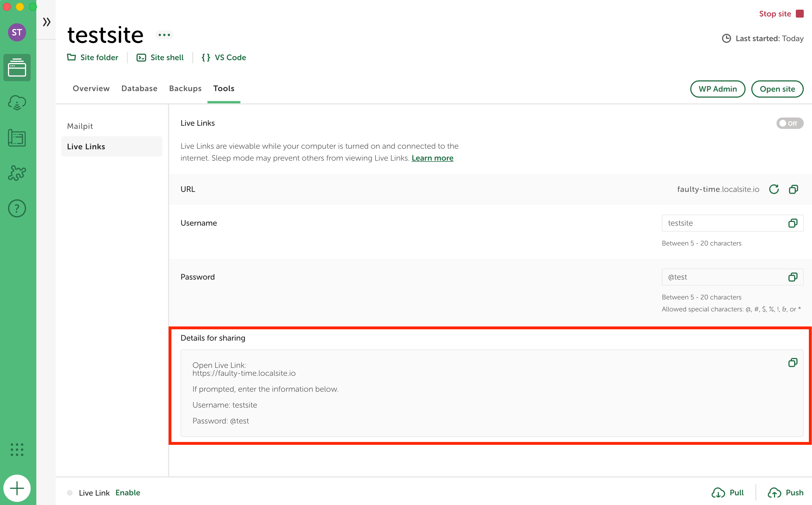Open the Blueprints sidebar icon

click(x=17, y=138)
